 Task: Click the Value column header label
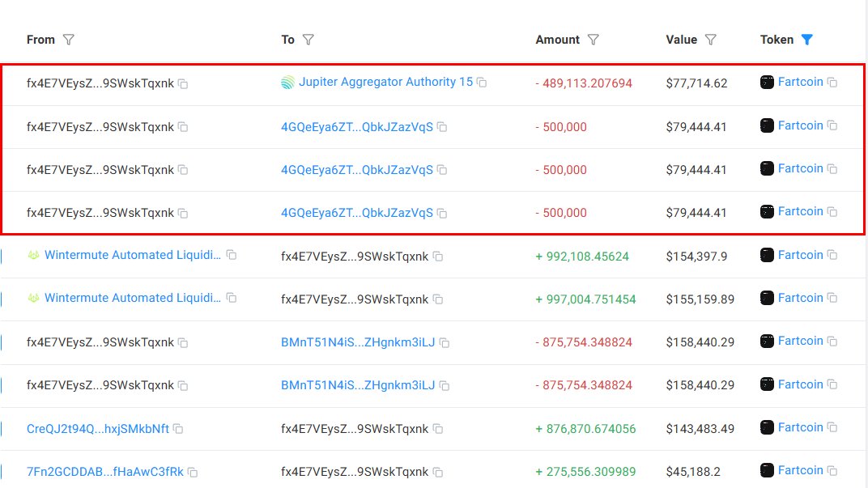tap(682, 40)
